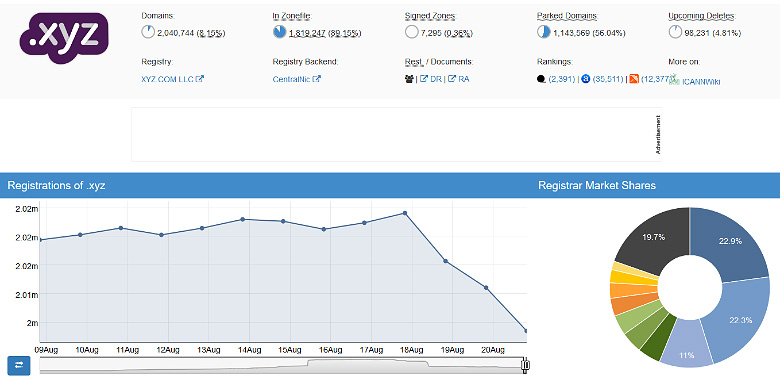This screenshot has width=780, height=383.
Task: Toggle chart view with blue swap button
Action: [x=19, y=365]
